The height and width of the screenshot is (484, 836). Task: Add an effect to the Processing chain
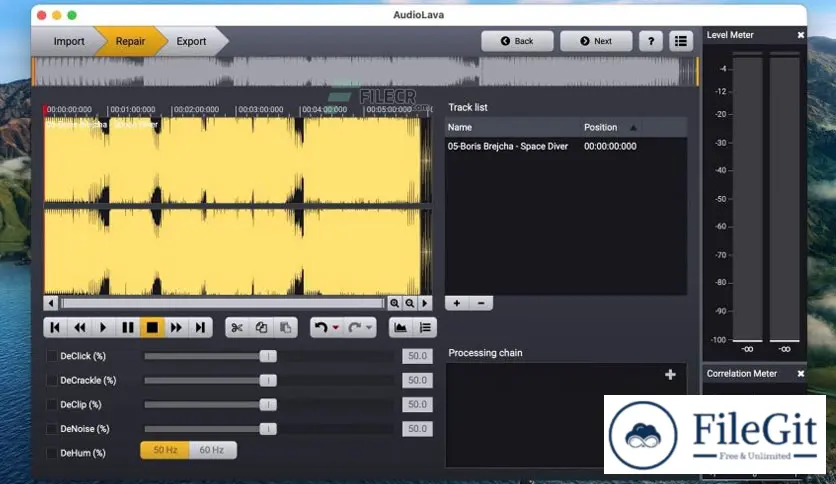[670, 375]
